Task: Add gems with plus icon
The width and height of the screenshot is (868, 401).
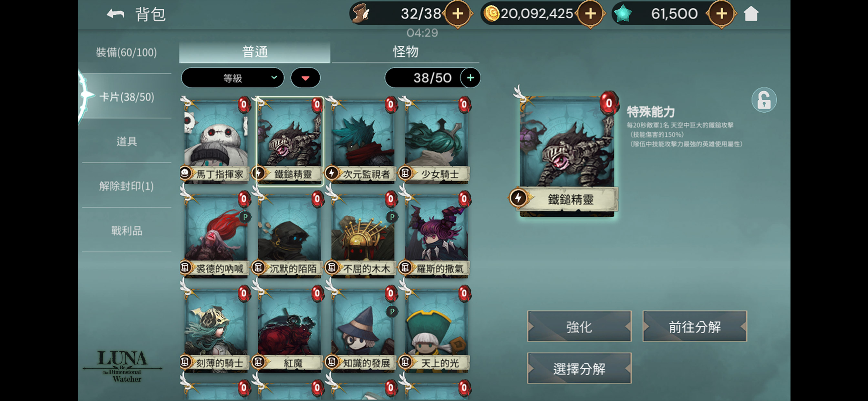Action: click(x=721, y=14)
